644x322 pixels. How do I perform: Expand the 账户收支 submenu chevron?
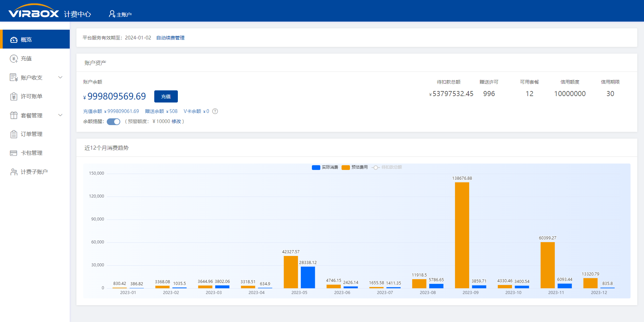[x=60, y=77]
